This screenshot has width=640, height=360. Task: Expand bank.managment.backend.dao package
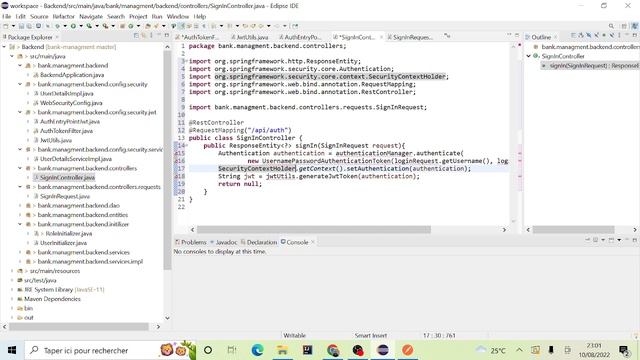[x=20, y=205]
